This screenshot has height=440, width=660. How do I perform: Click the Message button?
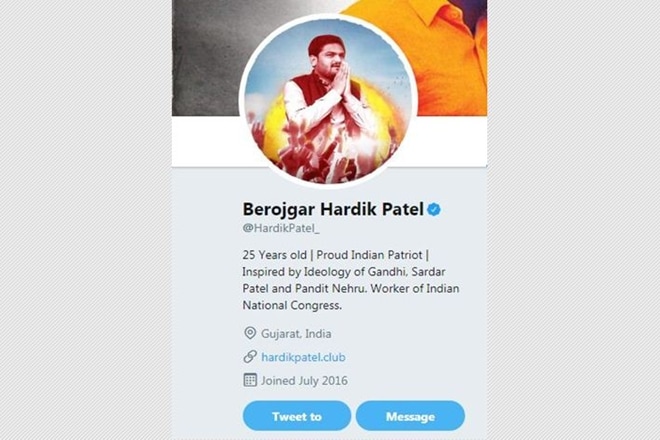pyautogui.click(x=410, y=416)
